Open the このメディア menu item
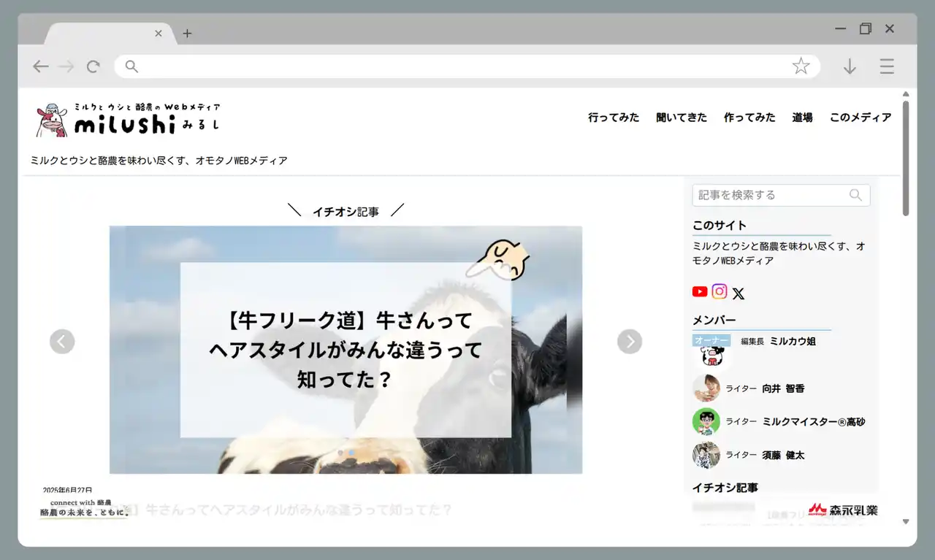 860,118
